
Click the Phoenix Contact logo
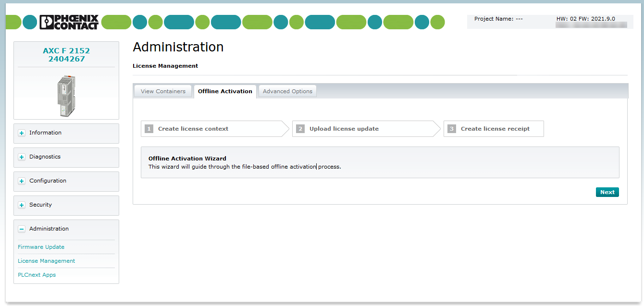(69, 22)
